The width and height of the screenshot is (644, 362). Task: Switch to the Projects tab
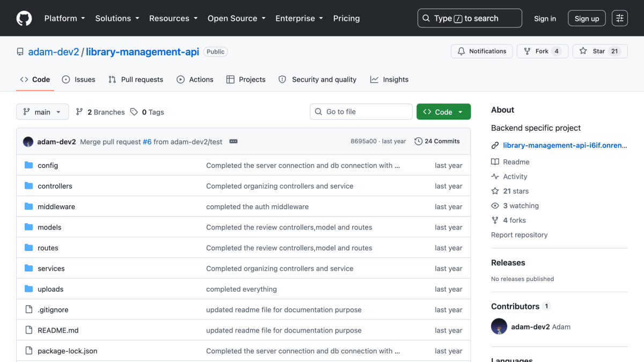click(246, 79)
